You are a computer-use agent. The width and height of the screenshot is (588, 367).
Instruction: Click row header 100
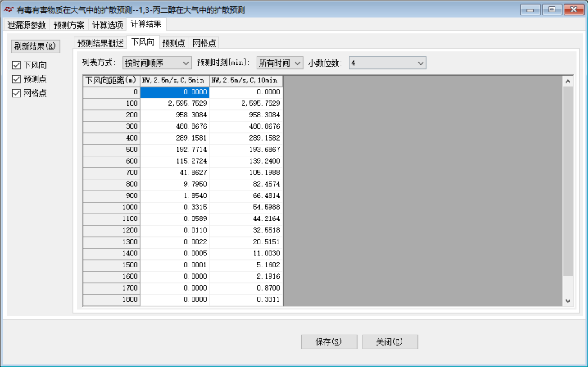[112, 103]
